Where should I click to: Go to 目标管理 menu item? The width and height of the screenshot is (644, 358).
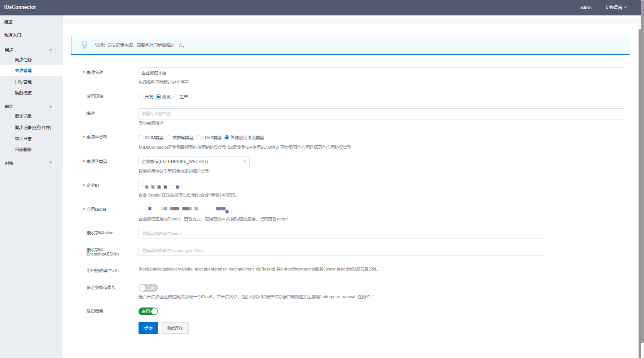tap(23, 82)
